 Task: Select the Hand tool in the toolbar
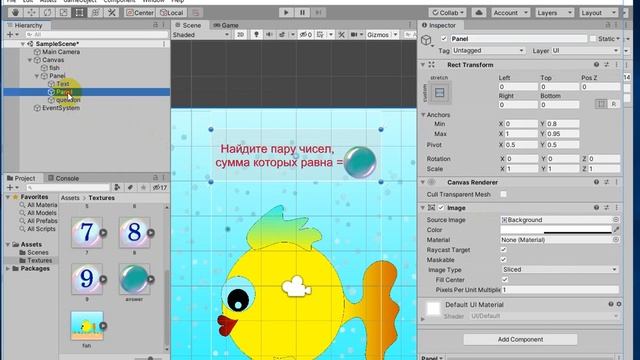point(15,13)
